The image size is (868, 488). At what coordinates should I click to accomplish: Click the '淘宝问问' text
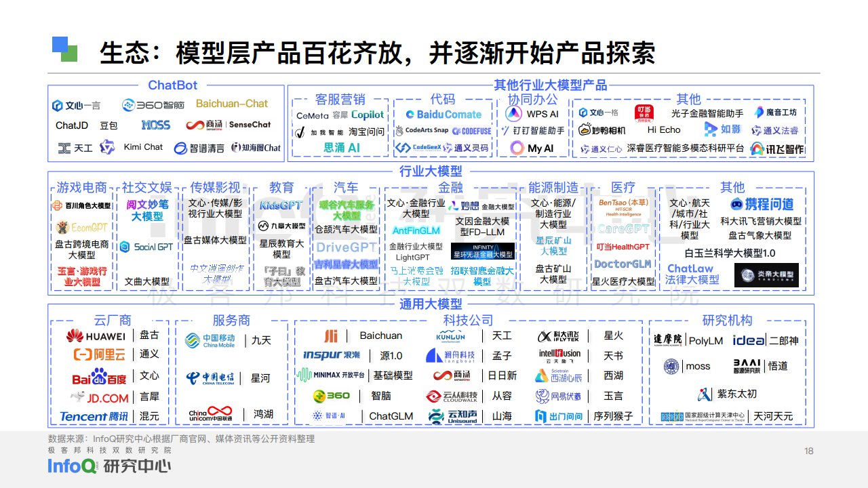tap(366, 131)
